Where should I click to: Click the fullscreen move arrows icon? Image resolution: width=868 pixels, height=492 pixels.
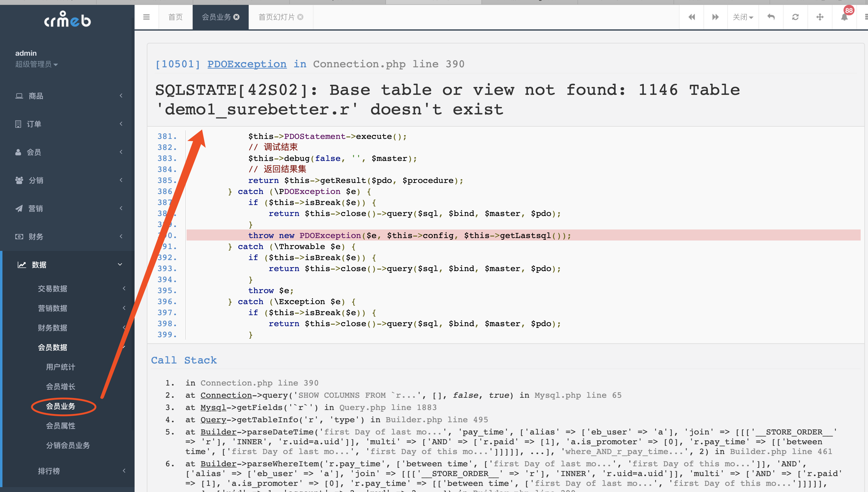tap(820, 17)
